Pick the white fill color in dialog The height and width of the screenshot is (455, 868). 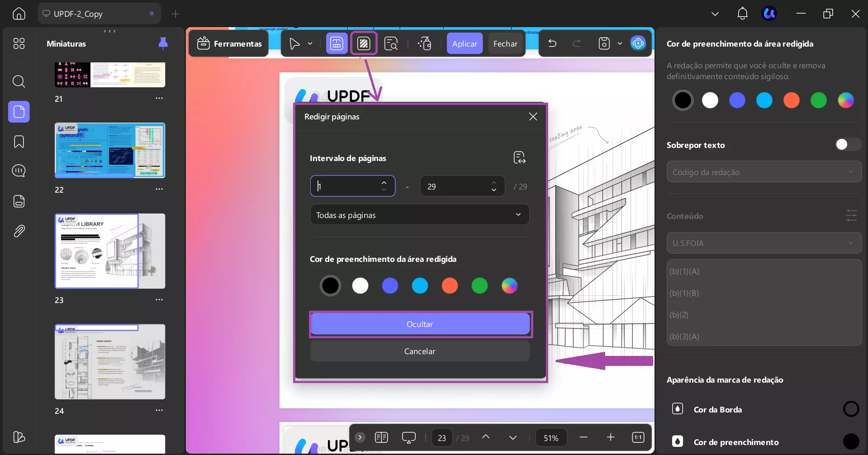[360, 286]
